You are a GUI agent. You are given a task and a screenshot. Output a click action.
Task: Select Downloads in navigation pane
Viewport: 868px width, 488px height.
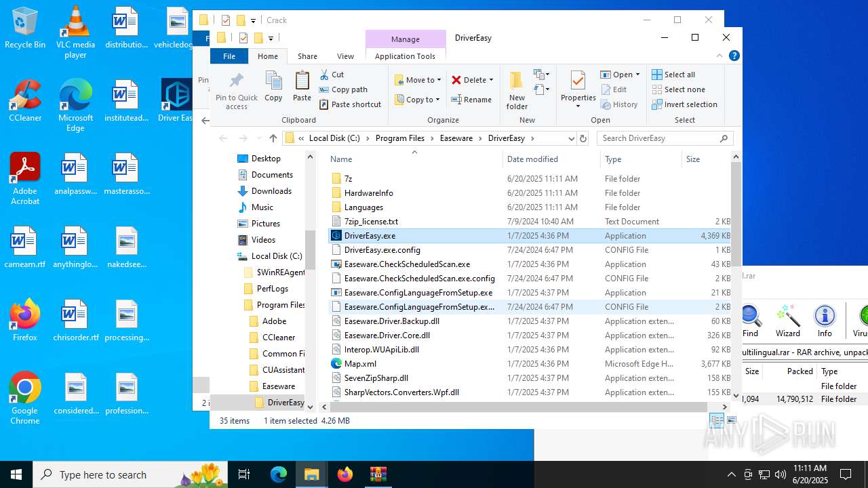271,191
